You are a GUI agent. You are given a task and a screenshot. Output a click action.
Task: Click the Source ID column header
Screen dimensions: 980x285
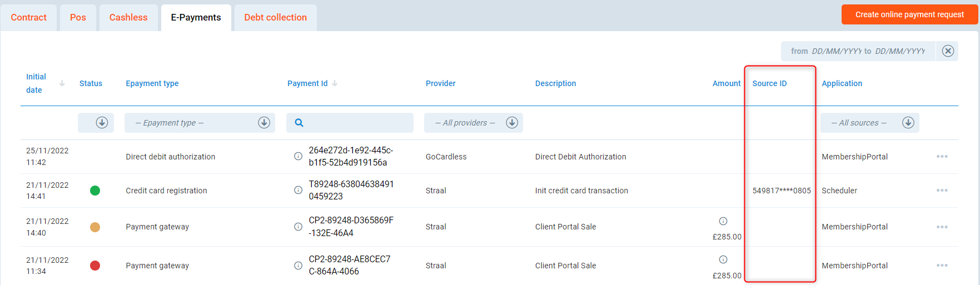[x=769, y=83]
